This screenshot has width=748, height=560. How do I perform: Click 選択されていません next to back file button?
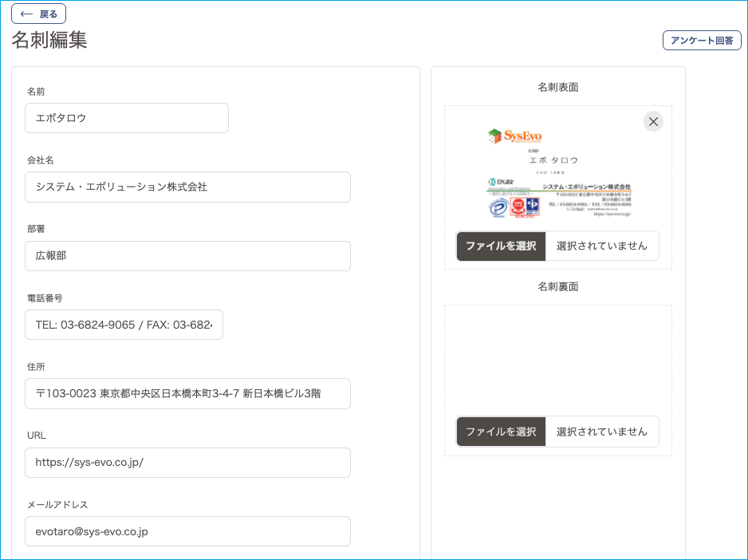pyautogui.click(x=602, y=431)
